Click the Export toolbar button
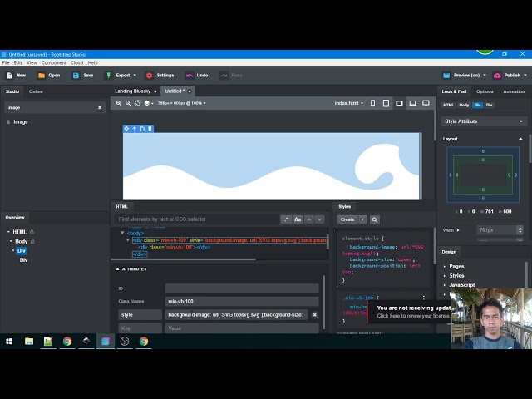 pos(118,76)
